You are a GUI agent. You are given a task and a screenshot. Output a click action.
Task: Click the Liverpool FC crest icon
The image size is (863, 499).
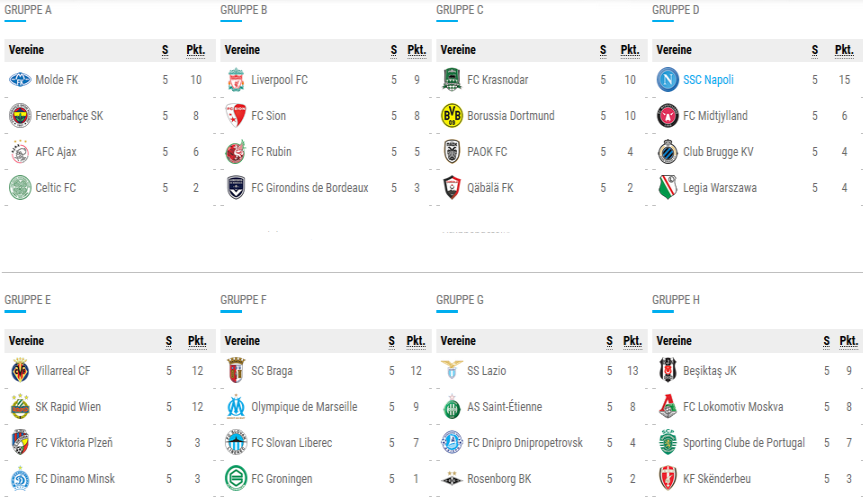pyautogui.click(x=236, y=80)
